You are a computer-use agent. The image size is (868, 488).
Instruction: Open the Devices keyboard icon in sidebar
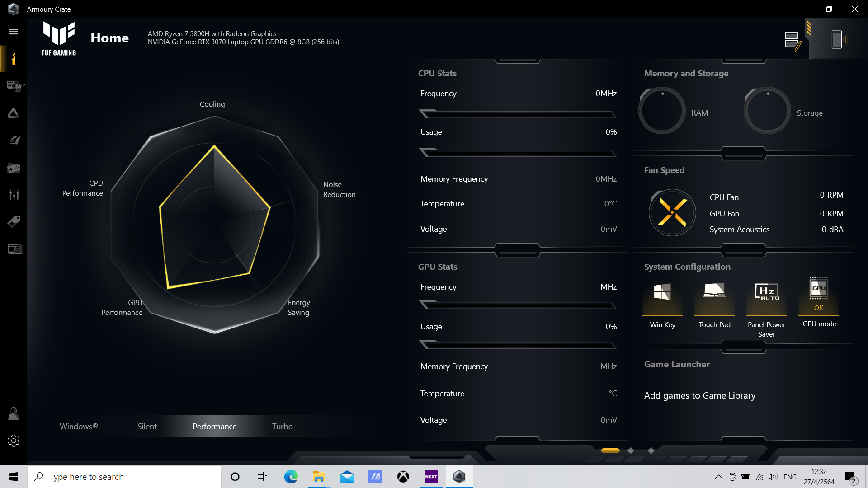(14, 86)
